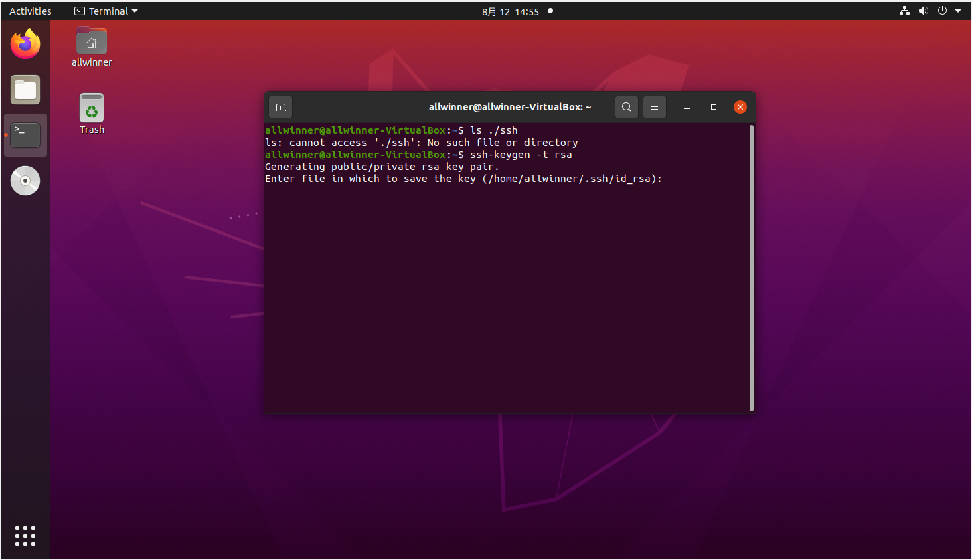Open a new terminal tab
The height and width of the screenshot is (560, 972).
click(280, 107)
